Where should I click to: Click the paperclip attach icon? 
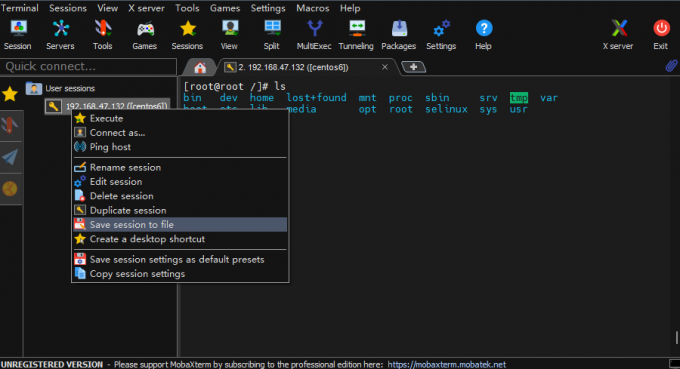[x=671, y=66]
